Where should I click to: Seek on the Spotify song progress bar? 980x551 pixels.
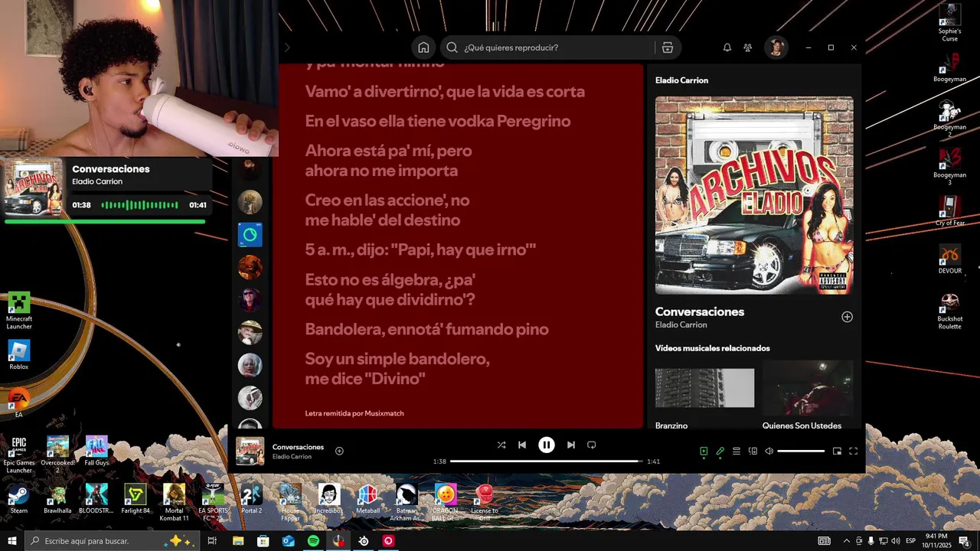546,461
